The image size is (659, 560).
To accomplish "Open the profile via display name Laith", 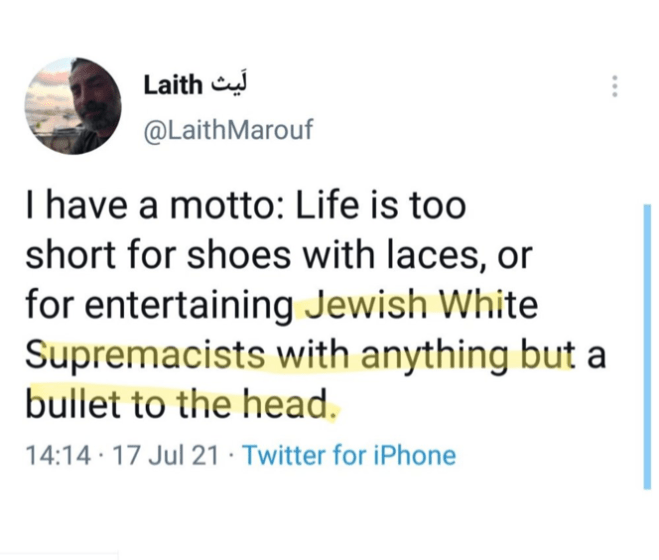I will click(170, 86).
